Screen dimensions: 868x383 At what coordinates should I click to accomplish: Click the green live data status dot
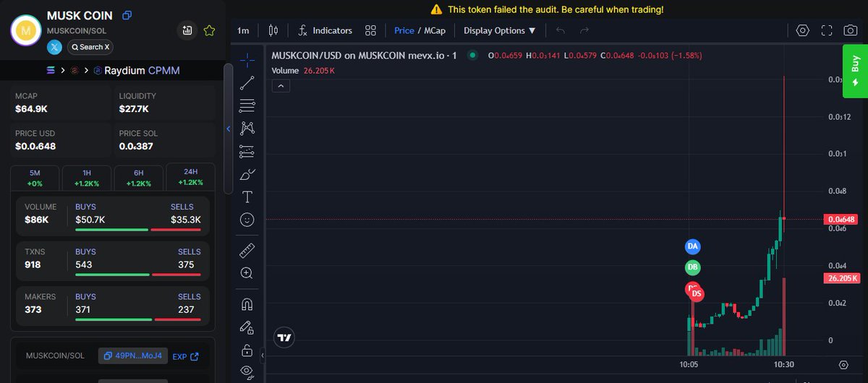click(x=472, y=55)
